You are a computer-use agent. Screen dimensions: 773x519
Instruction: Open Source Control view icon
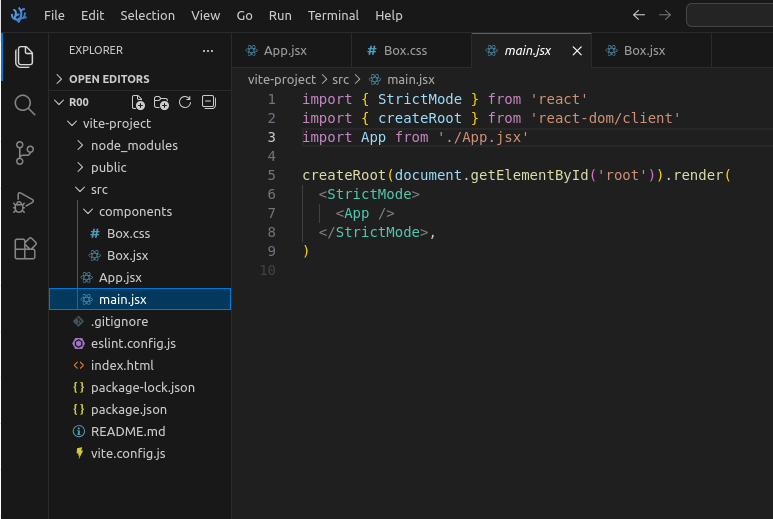(x=25, y=153)
